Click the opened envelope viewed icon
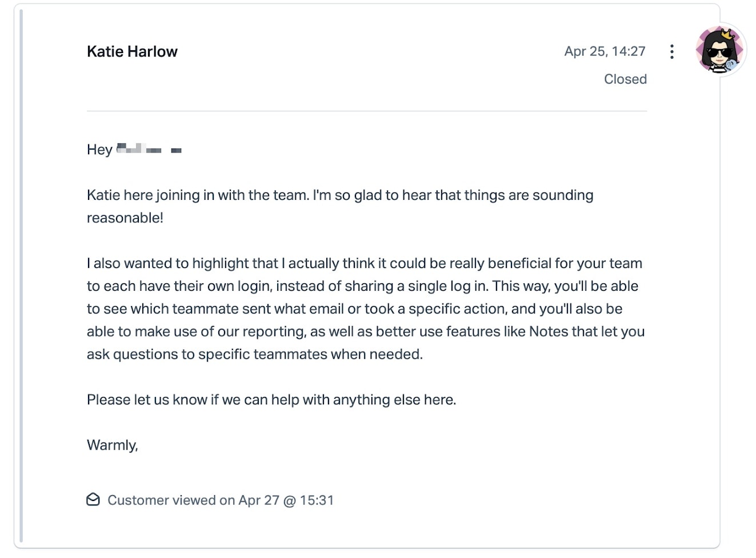This screenshot has height=558, width=756. point(93,500)
